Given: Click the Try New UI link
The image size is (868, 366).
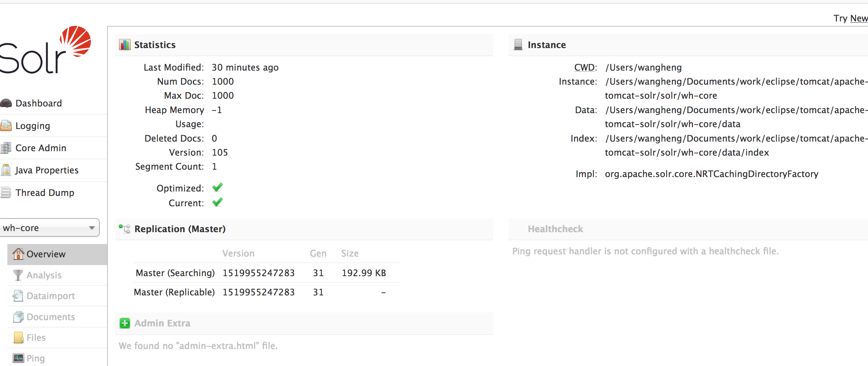Looking at the screenshot, I should point(859,18).
